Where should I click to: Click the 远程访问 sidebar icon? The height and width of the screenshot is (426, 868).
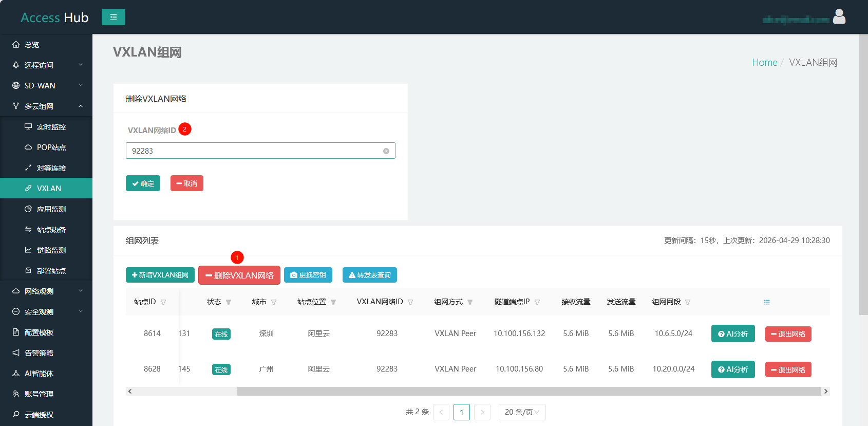tap(16, 65)
